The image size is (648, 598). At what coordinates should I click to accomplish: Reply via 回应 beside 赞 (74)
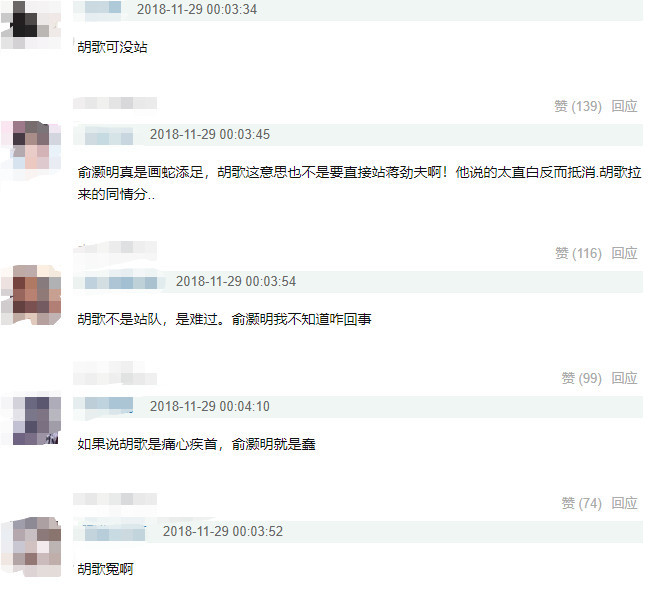(x=624, y=503)
